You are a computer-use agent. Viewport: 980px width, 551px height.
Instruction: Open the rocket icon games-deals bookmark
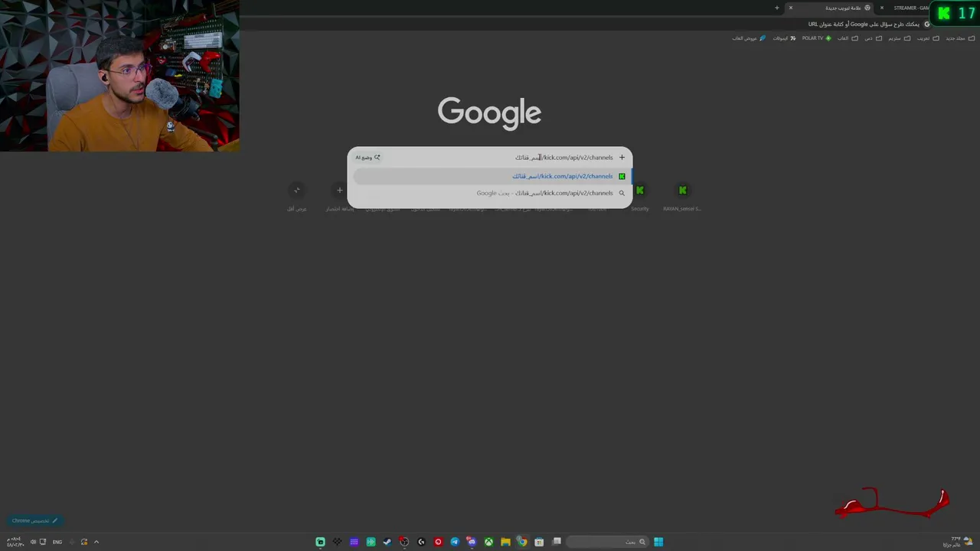[749, 38]
